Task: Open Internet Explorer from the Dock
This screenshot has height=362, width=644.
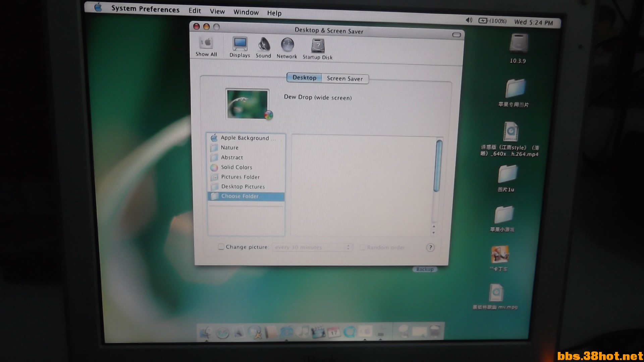Action: [286, 332]
